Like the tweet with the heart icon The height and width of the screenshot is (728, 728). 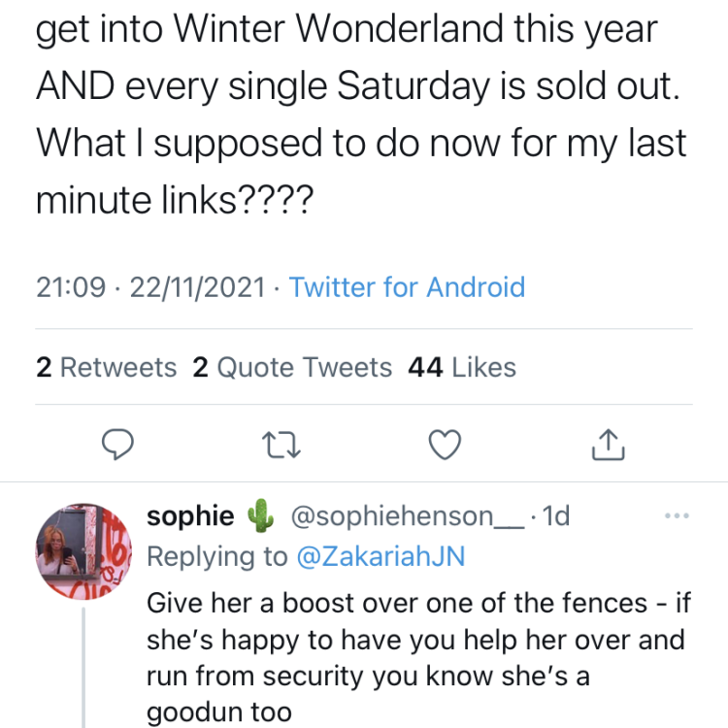tap(444, 444)
